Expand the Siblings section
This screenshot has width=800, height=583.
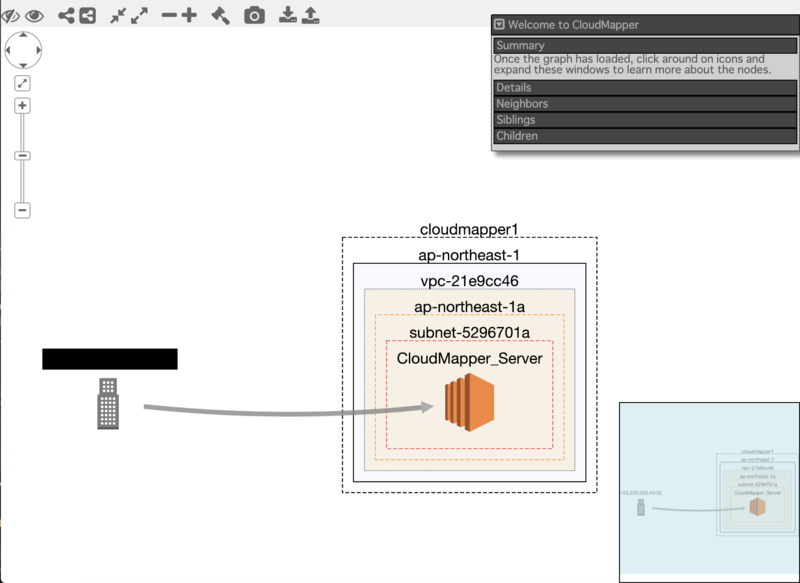[645, 120]
